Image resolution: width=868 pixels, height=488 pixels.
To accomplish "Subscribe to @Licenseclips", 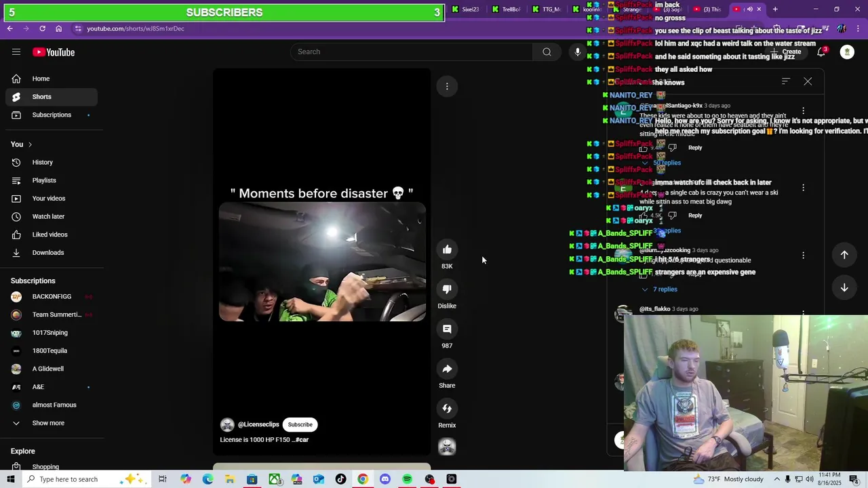I will click(300, 425).
